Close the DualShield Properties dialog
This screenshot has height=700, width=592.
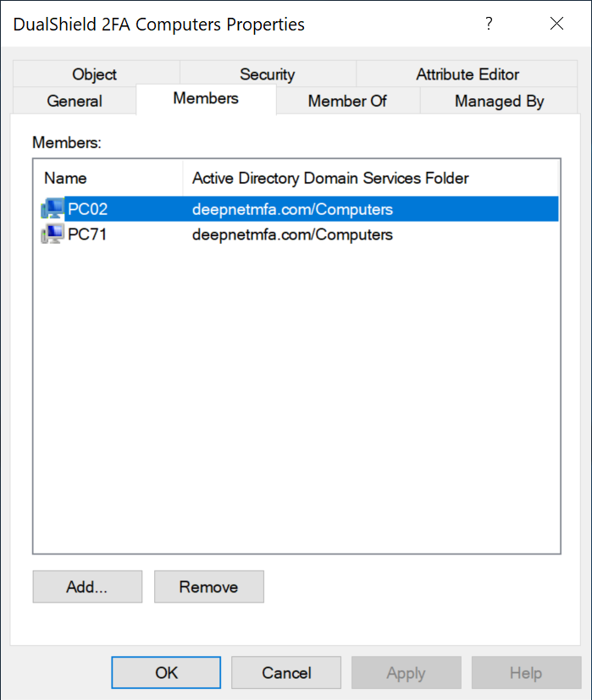(x=556, y=25)
